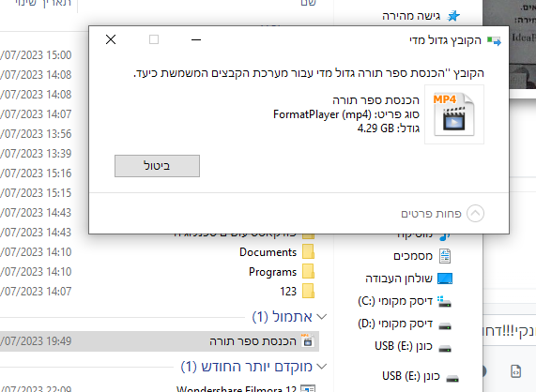Open the Documents folder
The width and height of the screenshot is (536, 392).
[x=277, y=252]
